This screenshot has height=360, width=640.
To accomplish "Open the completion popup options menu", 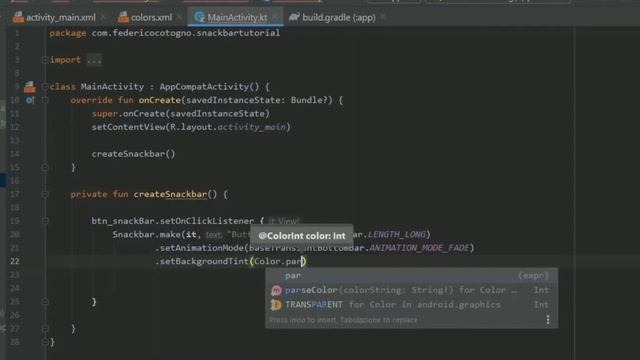I will coord(548,320).
